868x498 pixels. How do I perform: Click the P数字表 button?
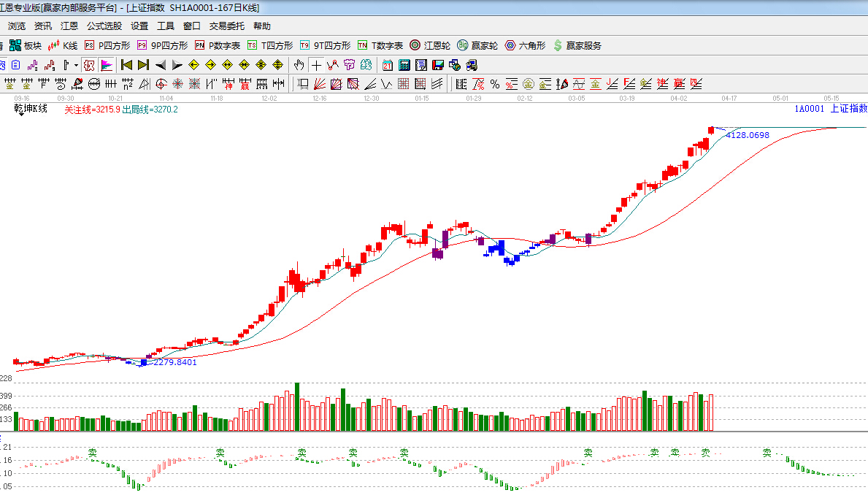click(x=218, y=45)
